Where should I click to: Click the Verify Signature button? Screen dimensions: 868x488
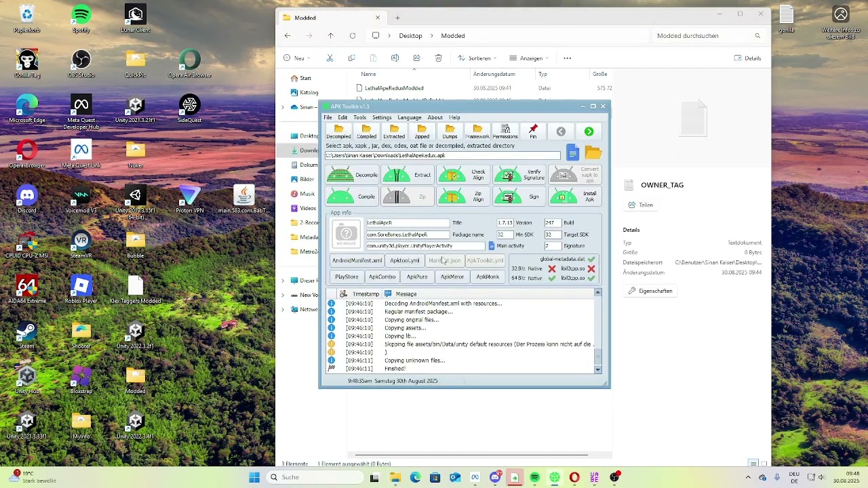(x=519, y=175)
